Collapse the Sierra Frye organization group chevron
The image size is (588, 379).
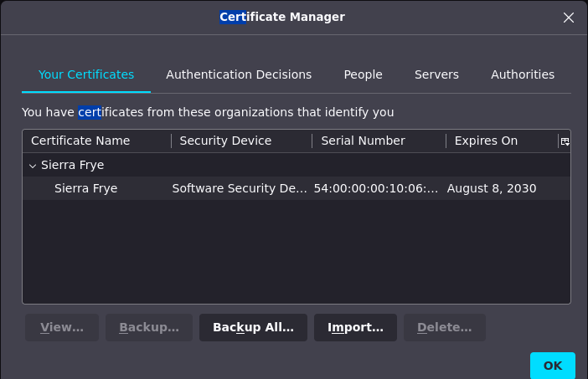coord(33,166)
